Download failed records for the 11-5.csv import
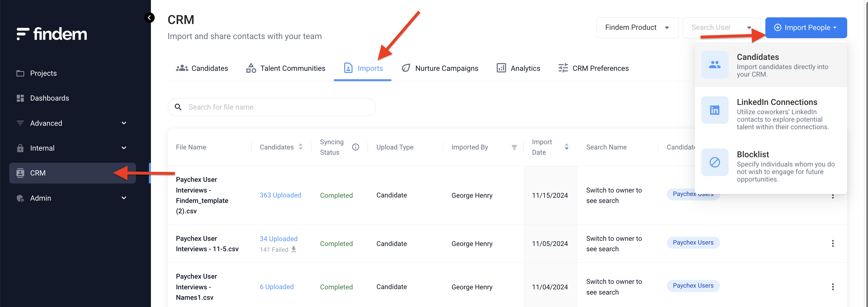The image size is (868, 307). tap(293, 249)
